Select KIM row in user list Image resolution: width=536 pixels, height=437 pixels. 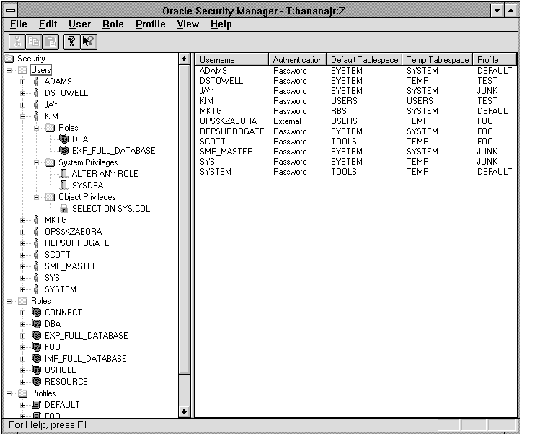[356, 101]
